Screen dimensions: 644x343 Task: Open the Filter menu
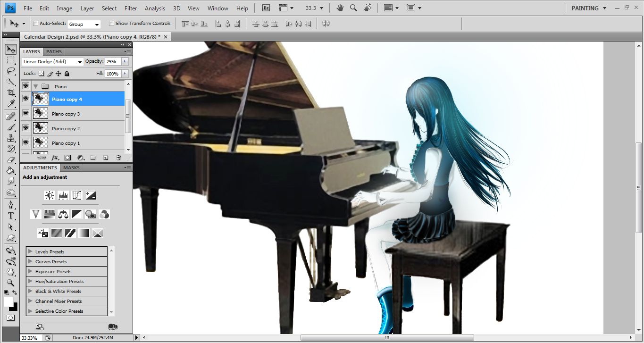point(131,8)
